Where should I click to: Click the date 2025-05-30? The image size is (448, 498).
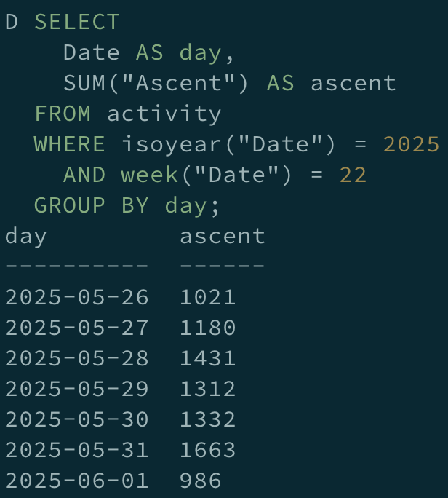pos(77,419)
